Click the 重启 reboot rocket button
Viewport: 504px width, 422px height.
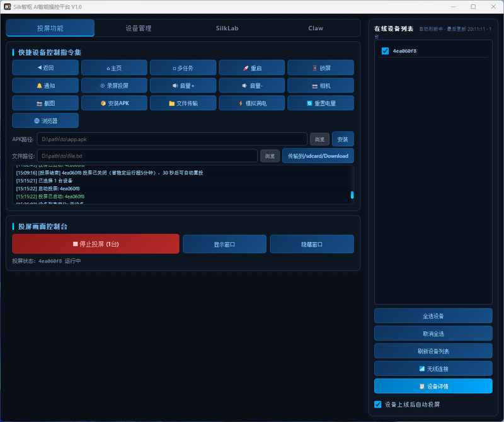point(251,68)
